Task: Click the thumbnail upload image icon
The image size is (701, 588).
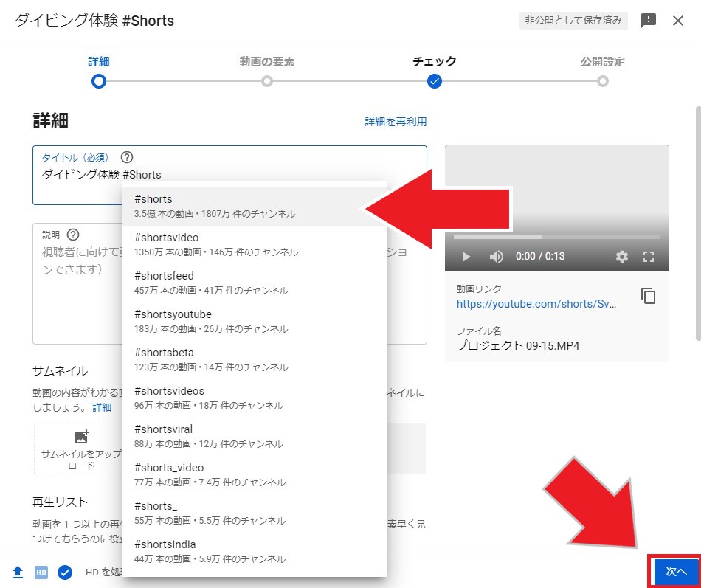Action: tap(82, 437)
